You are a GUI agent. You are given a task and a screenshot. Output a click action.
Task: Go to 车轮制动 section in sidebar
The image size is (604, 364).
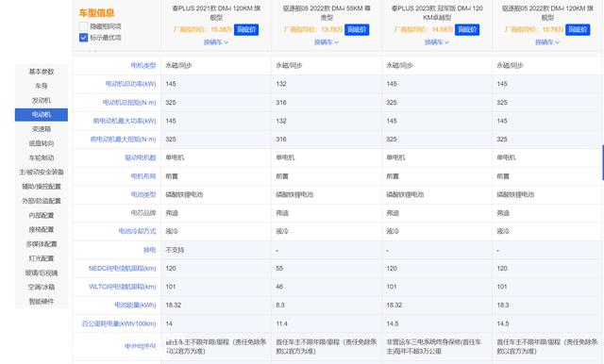point(42,157)
